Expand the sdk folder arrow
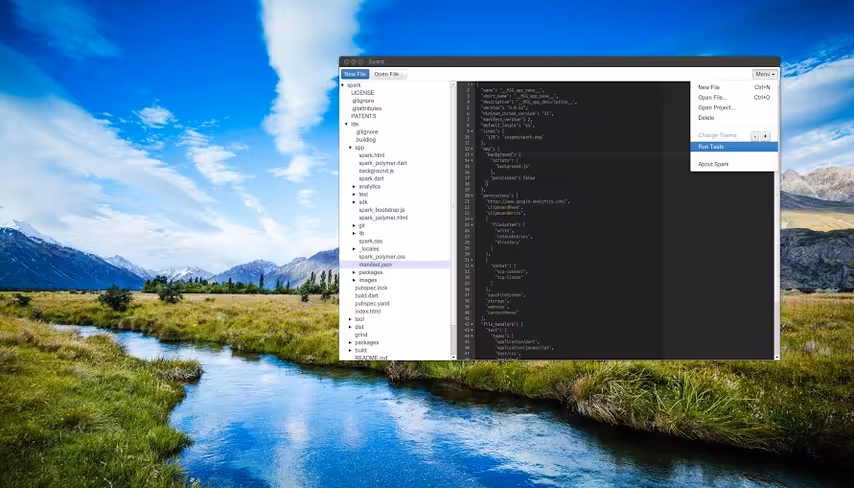 tap(355, 202)
